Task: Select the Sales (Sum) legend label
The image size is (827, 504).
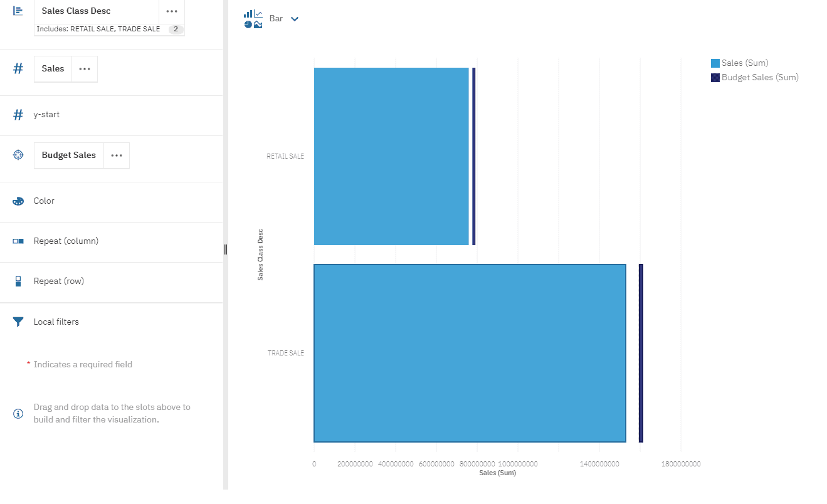Action: pyautogui.click(x=745, y=63)
